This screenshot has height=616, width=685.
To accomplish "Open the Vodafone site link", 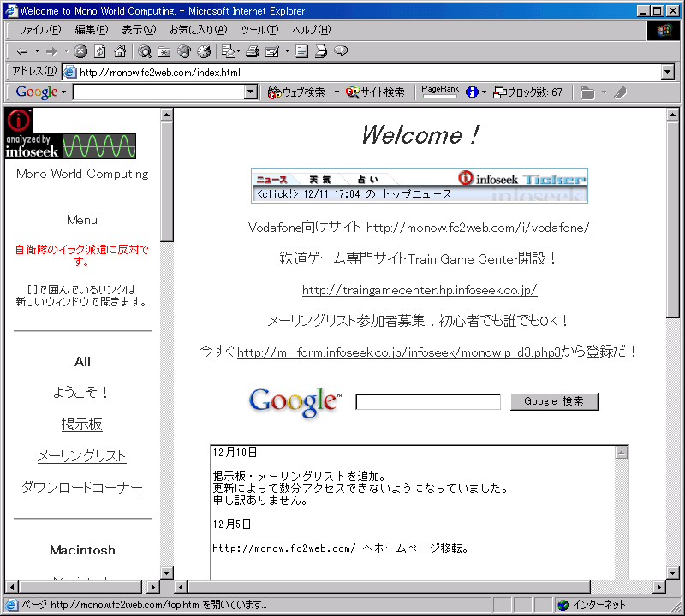I will [x=479, y=228].
